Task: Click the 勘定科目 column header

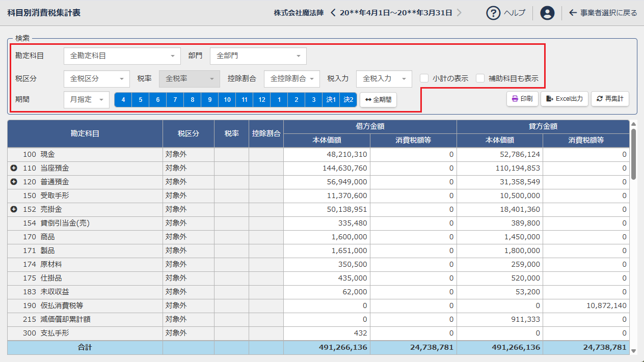Action: point(85,134)
